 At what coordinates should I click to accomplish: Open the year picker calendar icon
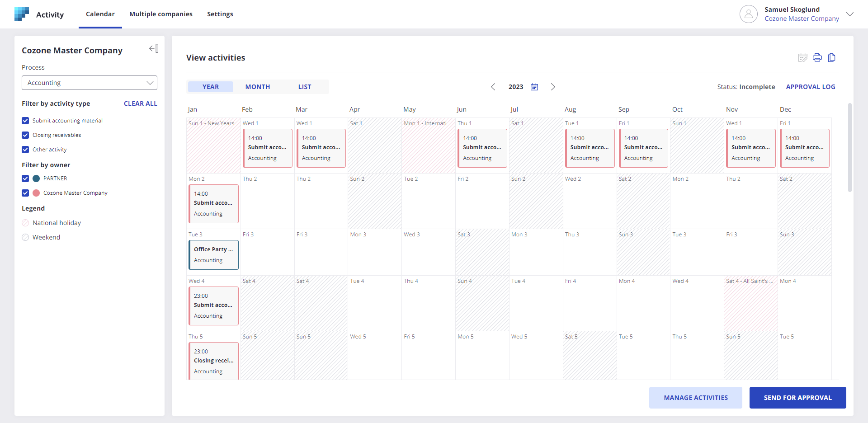[x=534, y=87]
